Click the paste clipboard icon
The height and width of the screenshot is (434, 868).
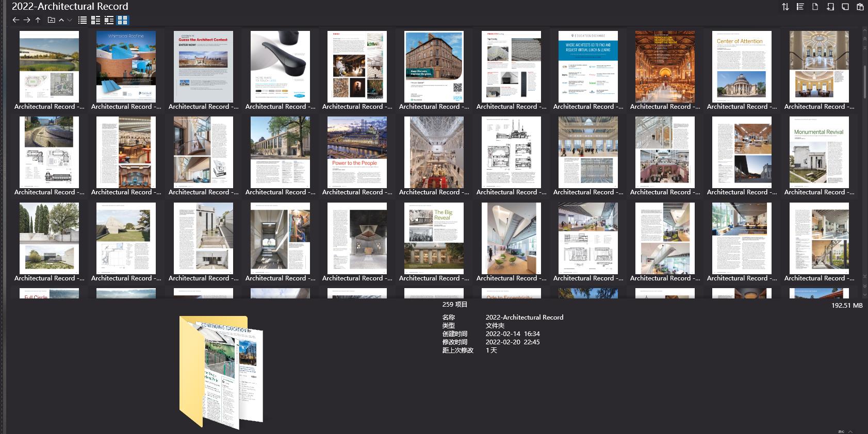tap(860, 7)
